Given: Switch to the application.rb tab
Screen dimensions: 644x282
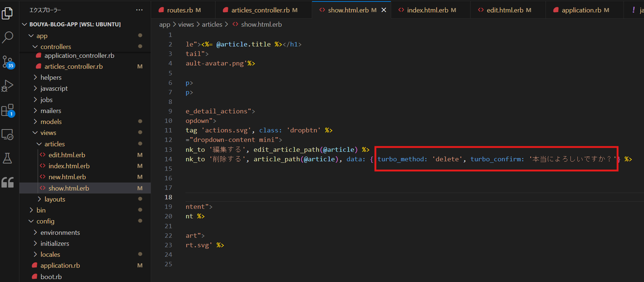Looking at the screenshot, I should [x=584, y=10].
